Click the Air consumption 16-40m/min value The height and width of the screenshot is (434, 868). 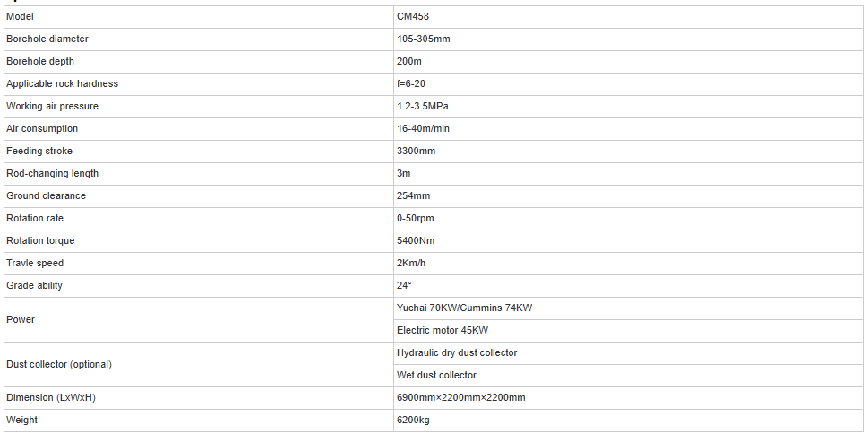coord(424,129)
